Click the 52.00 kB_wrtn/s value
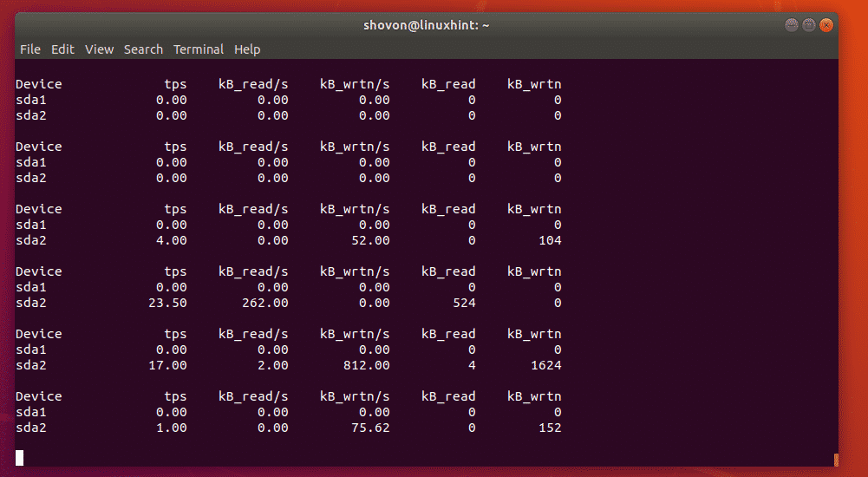 369,240
